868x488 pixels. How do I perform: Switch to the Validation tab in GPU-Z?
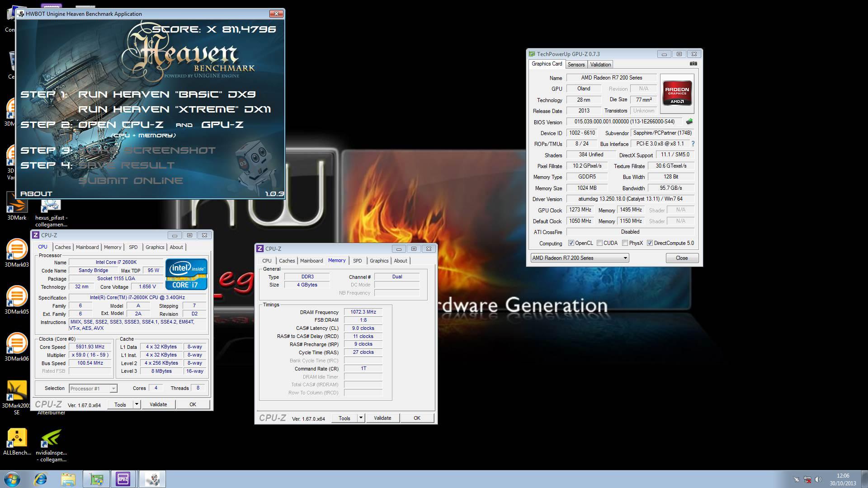tap(600, 65)
